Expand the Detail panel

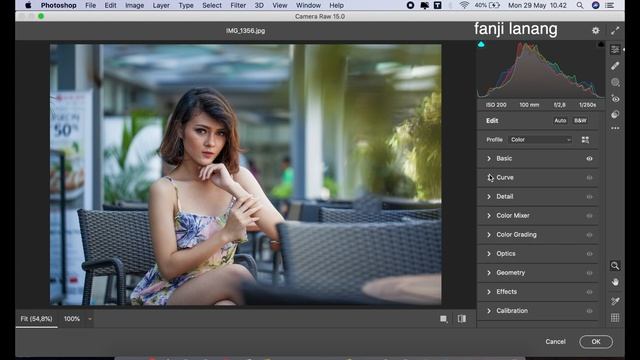[489, 197]
